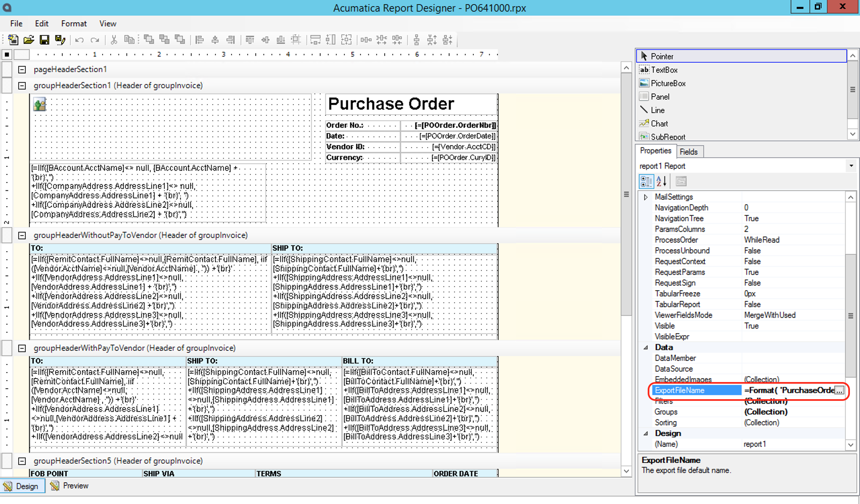The height and width of the screenshot is (504, 860).
Task: Click the New Report toolbar icon
Action: click(x=13, y=40)
